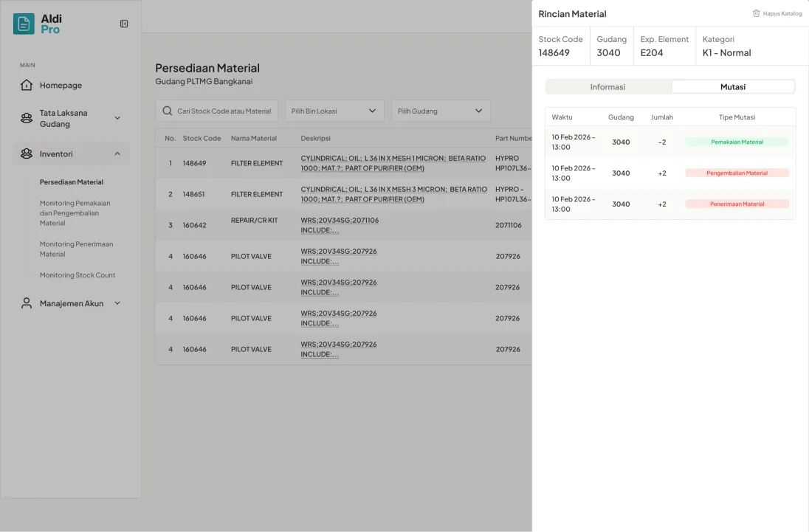Click the Pemakaian Material mutation badge

pyautogui.click(x=737, y=142)
